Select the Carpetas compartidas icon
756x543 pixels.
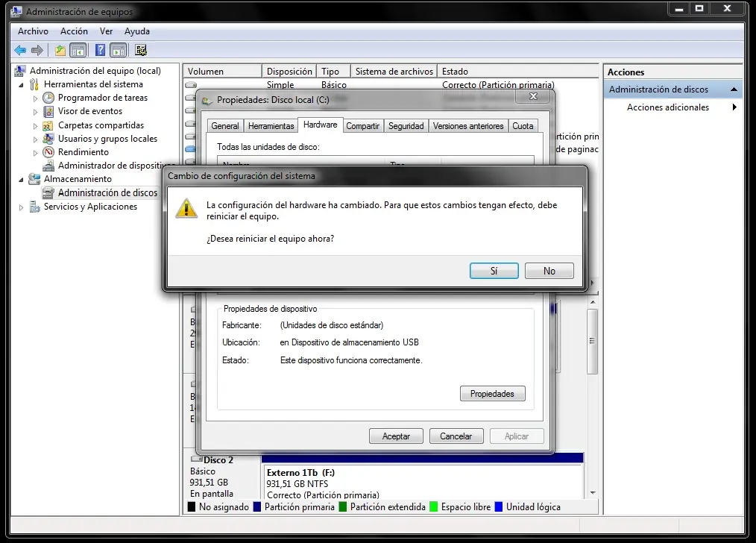tap(48, 125)
